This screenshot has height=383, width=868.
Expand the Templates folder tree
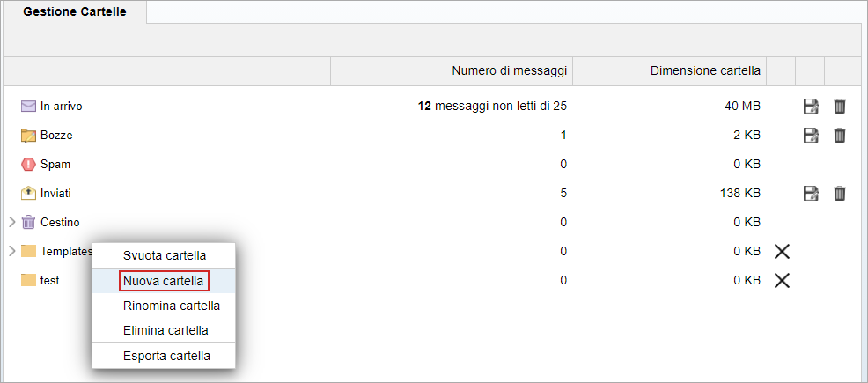[11, 251]
